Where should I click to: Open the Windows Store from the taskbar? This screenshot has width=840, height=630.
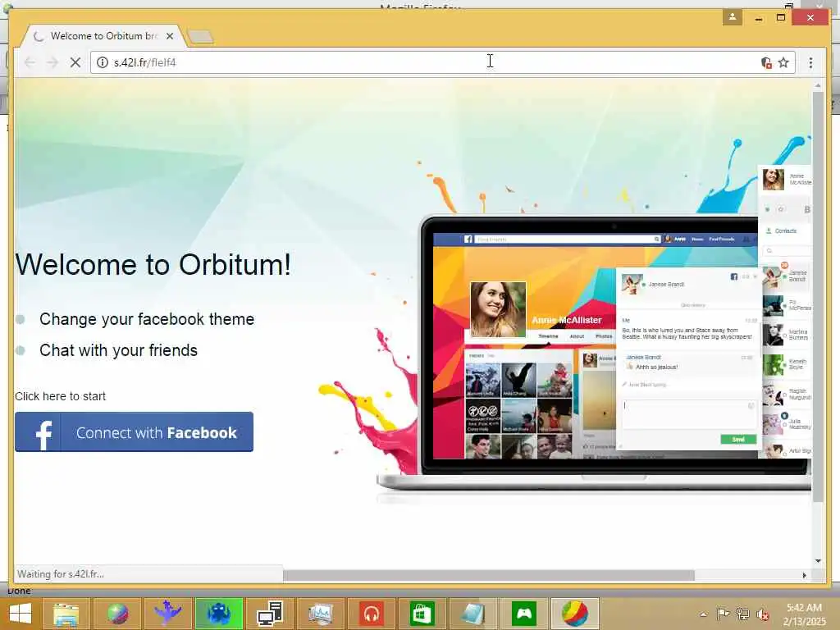tap(422, 614)
